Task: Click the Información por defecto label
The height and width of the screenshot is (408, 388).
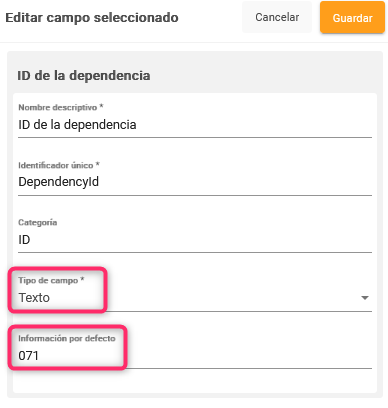Action: click(x=67, y=338)
